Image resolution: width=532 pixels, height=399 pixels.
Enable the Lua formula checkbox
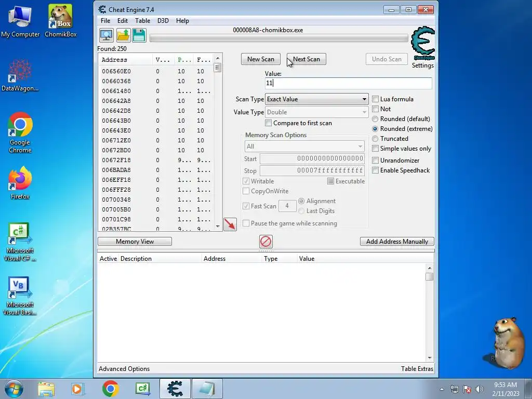[x=375, y=99]
